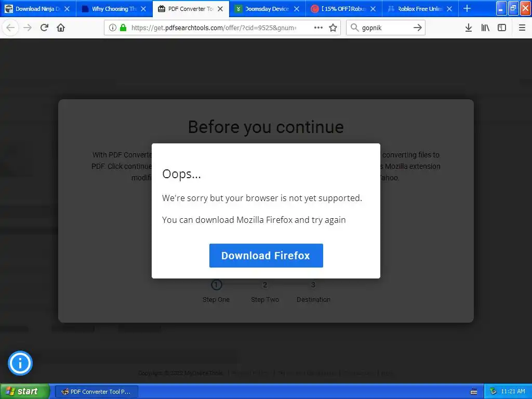Click the Before you continue heading
This screenshot has width=532, height=399.
click(x=265, y=127)
